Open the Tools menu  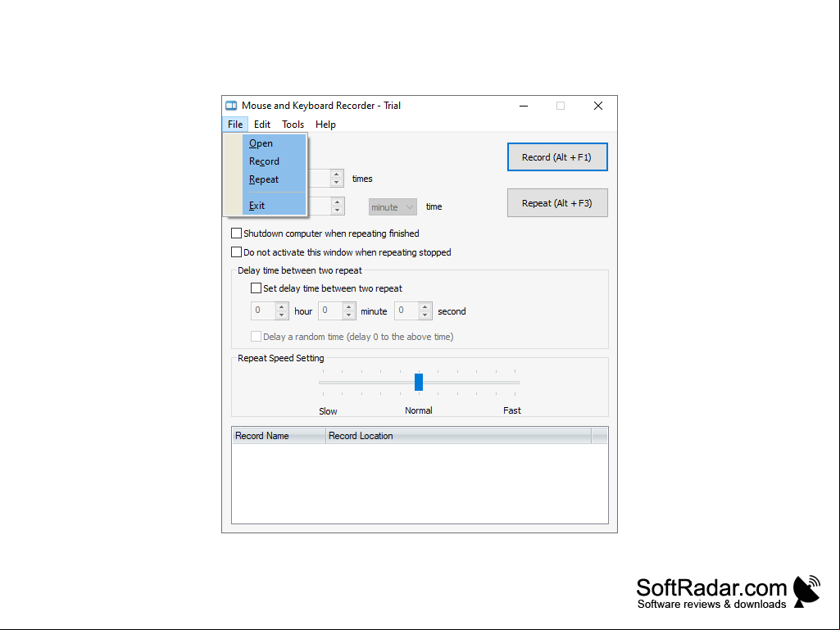tap(293, 125)
